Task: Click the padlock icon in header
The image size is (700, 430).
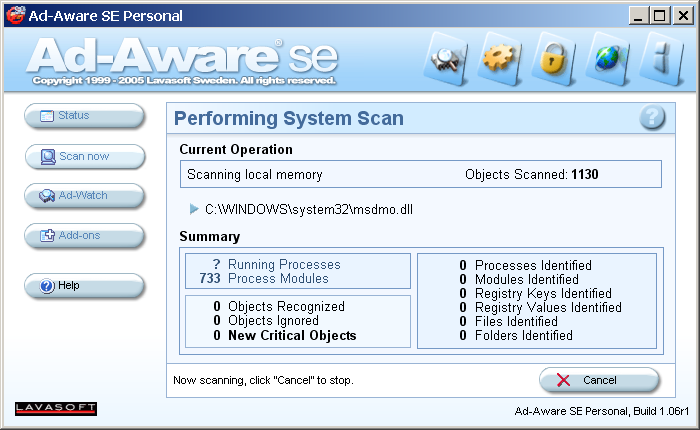Action: point(553,59)
